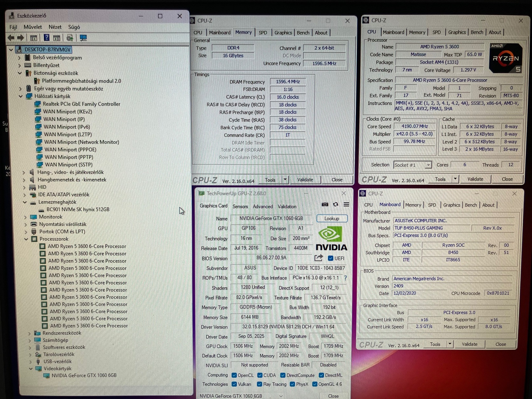The width and height of the screenshot is (532, 399).
Task: Collapse the Biztonsági eszközök node
Action: pos(20,73)
